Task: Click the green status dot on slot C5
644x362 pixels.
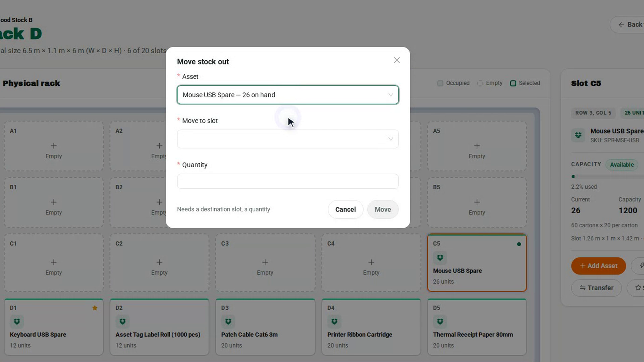Action: [x=519, y=244]
